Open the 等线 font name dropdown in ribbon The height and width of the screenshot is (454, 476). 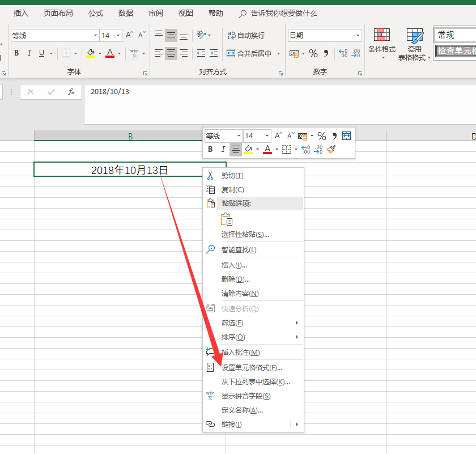pyautogui.click(x=95, y=36)
